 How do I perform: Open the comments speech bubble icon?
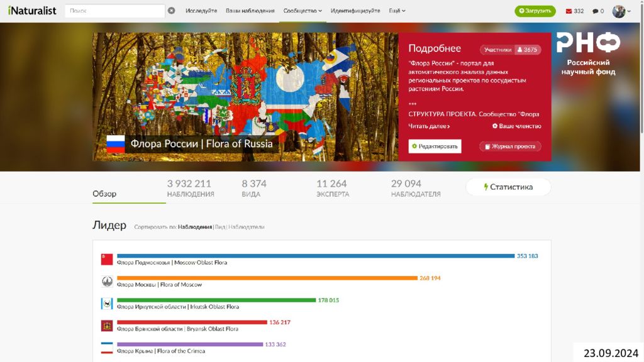595,11
